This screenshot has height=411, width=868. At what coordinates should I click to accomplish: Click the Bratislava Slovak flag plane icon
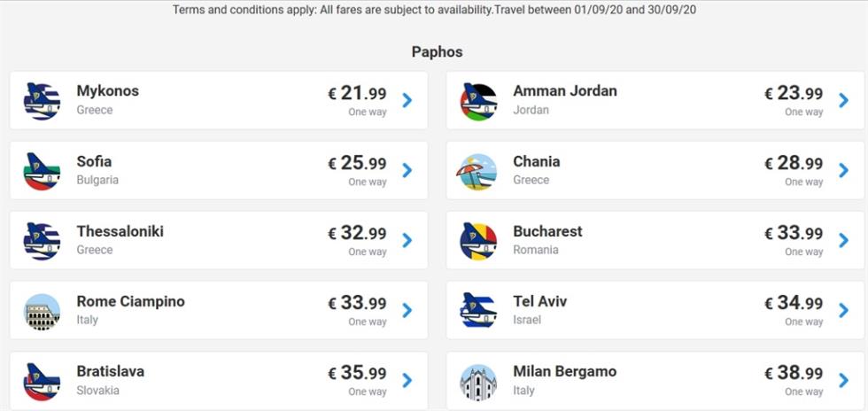click(x=43, y=382)
